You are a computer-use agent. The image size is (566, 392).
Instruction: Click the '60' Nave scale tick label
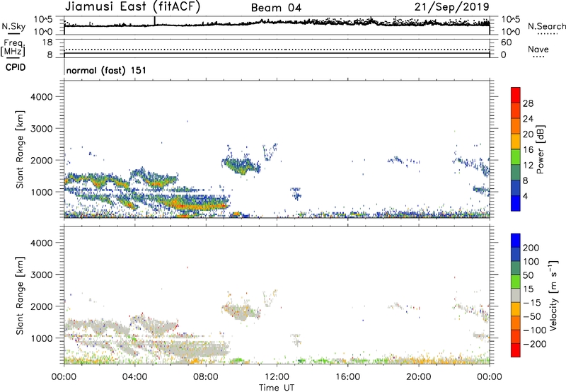pos(507,42)
